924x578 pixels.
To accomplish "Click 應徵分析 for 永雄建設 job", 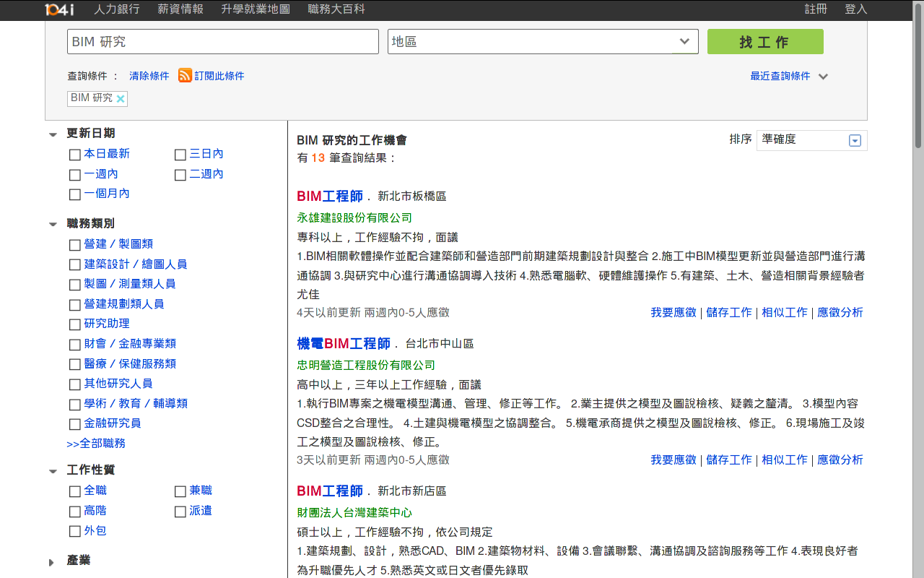I will (840, 312).
